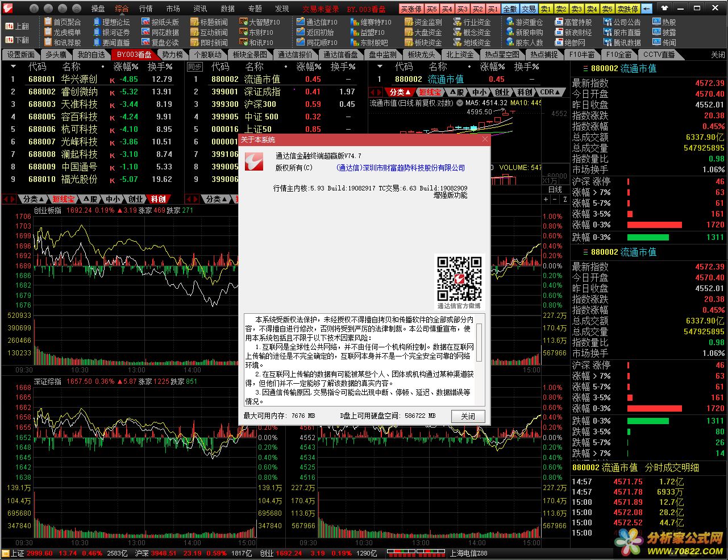
Task: Open 通达信F10 shortcut
Action: [317, 22]
